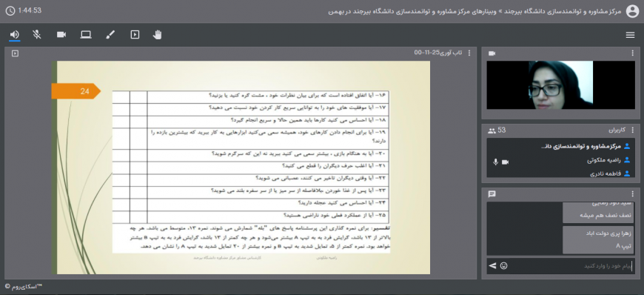This screenshot has width=644, height=295.
Task: Toggle the muted microphone icon
Action: click(x=37, y=35)
